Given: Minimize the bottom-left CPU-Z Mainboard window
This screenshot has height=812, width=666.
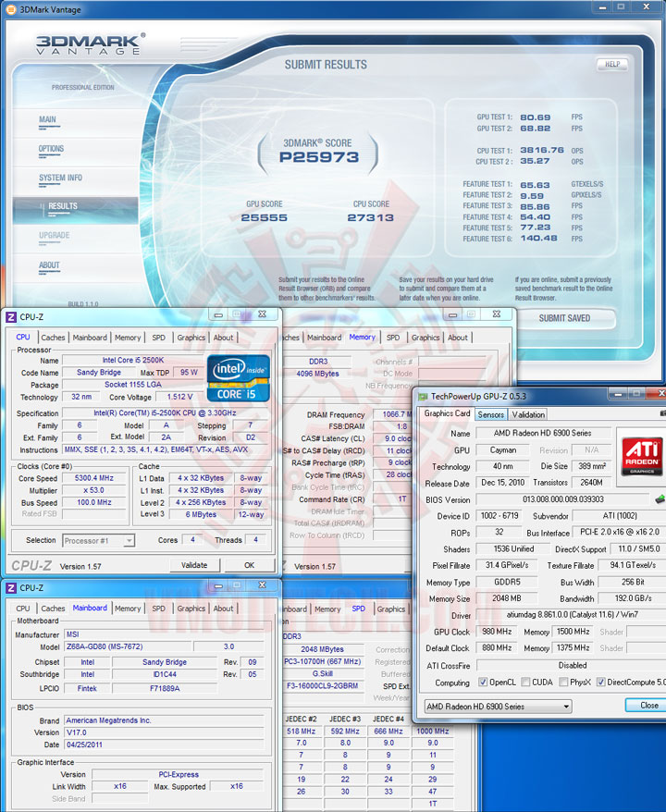Looking at the screenshot, I should click(x=218, y=585).
